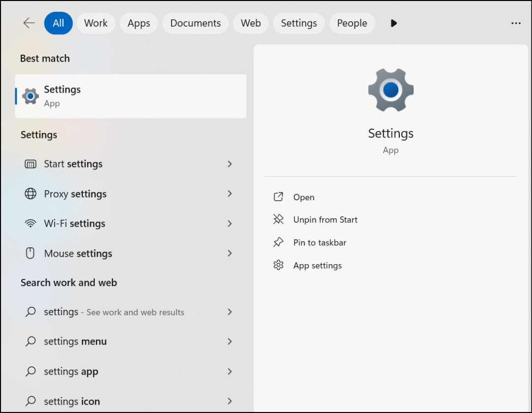The image size is (532, 413).
Task: Expand the Proxy settings chevron
Action: pos(230,194)
